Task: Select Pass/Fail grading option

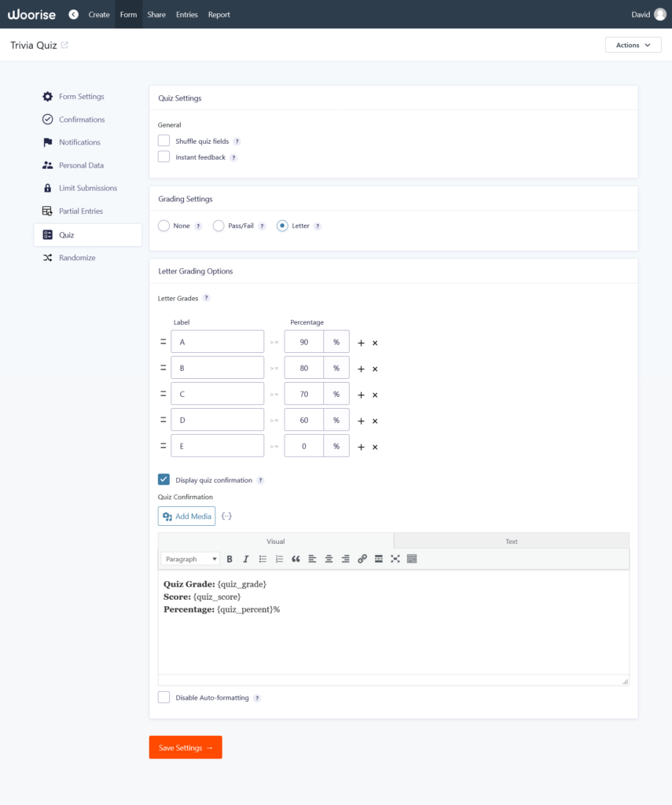Action: [x=219, y=226]
